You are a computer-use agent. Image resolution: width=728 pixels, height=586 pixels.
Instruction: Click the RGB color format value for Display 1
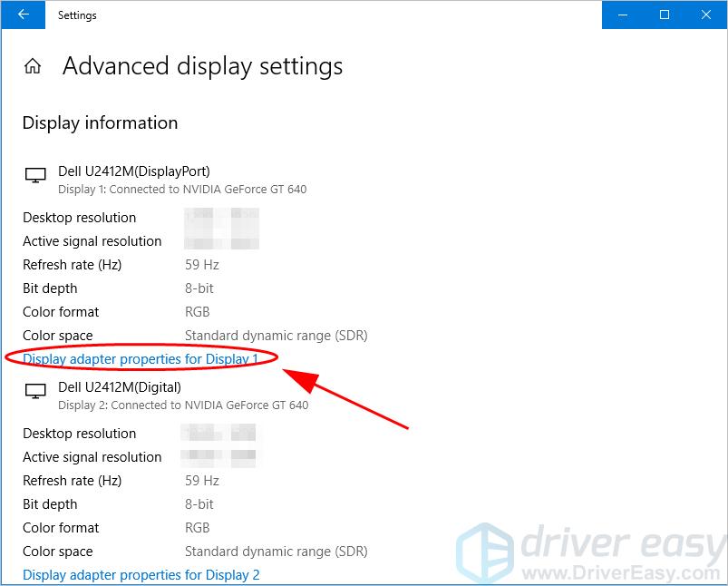tap(197, 311)
